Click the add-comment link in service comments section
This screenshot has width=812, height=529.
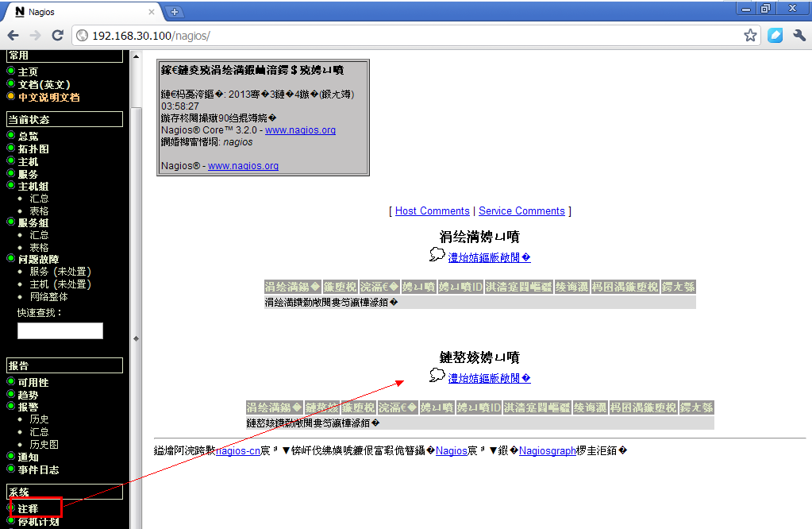(x=490, y=378)
